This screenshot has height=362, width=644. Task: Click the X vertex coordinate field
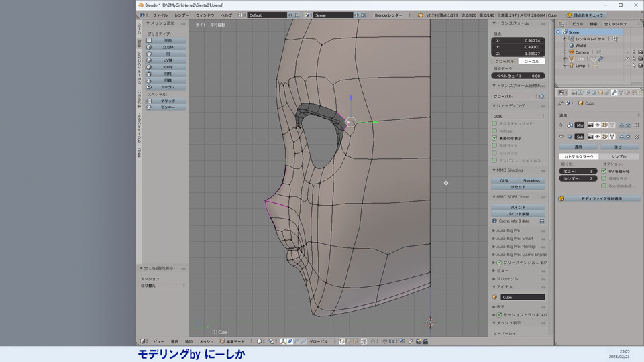(x=519, y=40)
